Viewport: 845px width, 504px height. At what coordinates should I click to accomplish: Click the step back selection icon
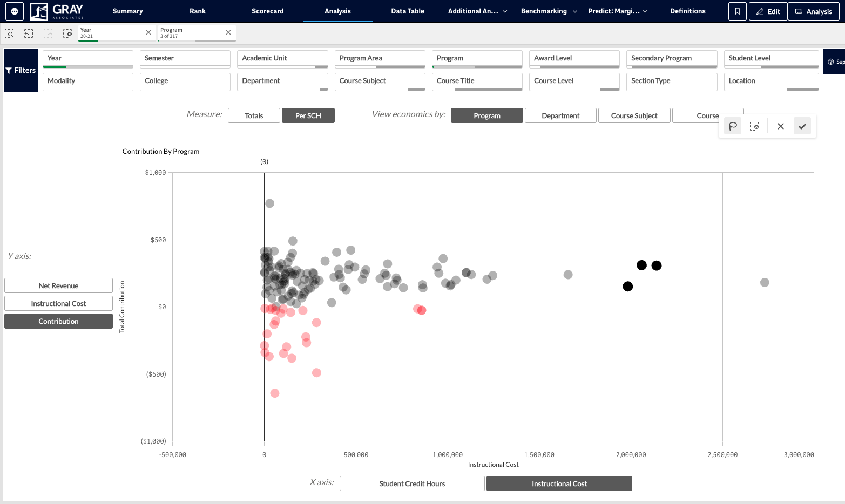29,33
